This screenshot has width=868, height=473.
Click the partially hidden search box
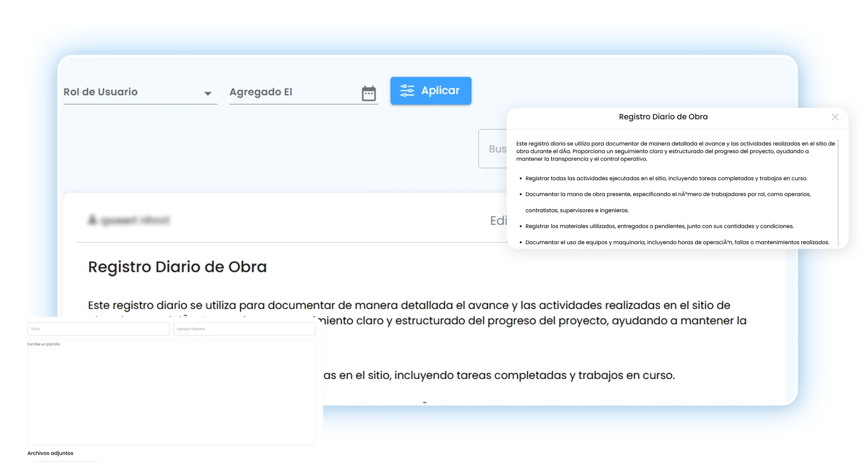click(x=493, y=148)
